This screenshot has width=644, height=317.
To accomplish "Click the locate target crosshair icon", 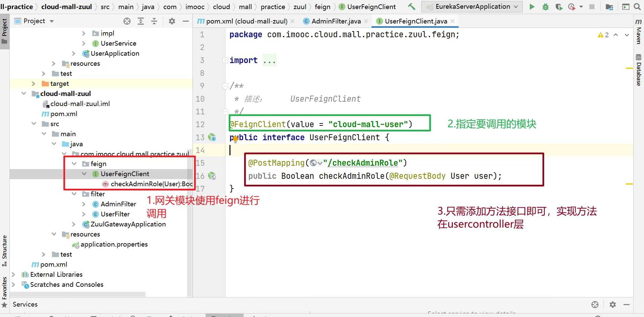I will 127,21.
